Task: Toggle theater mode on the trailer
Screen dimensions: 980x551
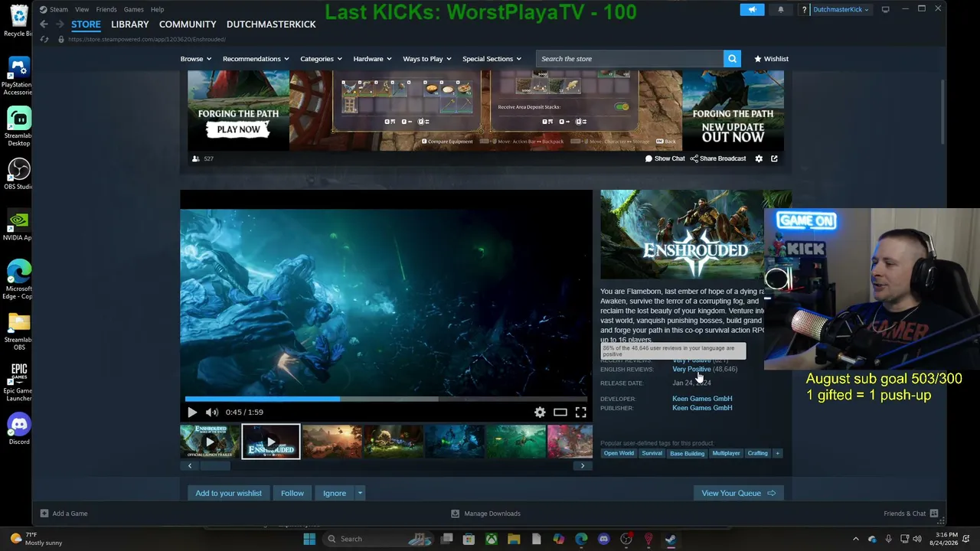Action: pos(560,412)
